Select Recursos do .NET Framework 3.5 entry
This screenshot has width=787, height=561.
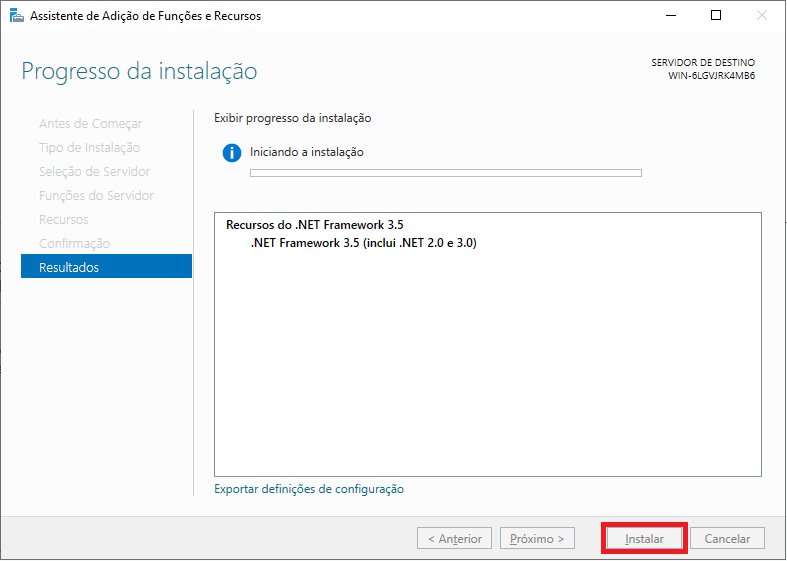(x=315, y=225)
